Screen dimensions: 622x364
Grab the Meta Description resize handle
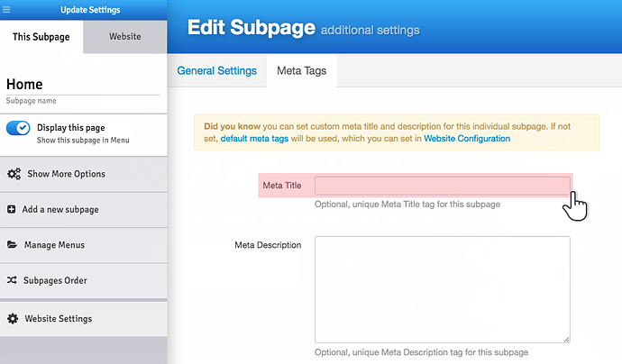[x=565, y=339]
